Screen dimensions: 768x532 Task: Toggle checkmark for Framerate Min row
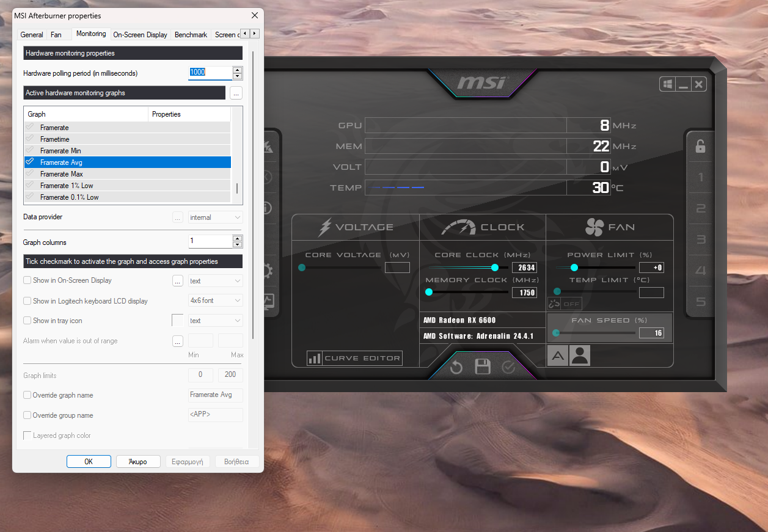click(29, 150)
